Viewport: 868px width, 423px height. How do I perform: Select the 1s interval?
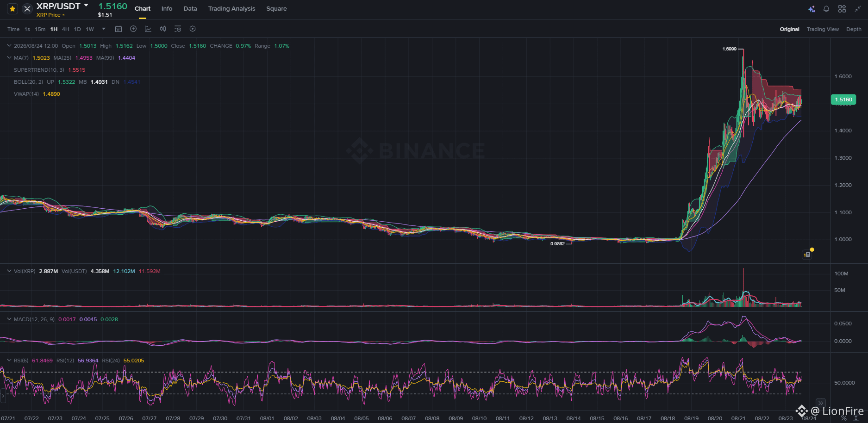pyautogui.click(x=27, y=29)
